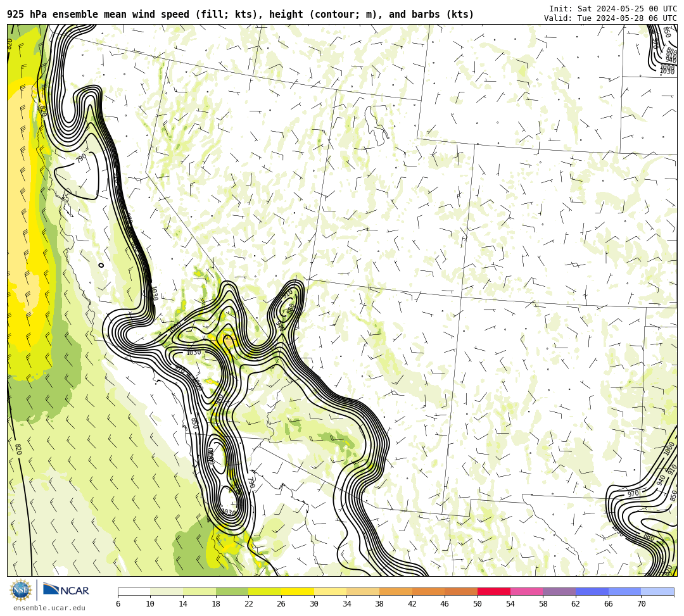Click the colorbar tick label 70
This screenshot has height=616, width=684.
point(641,604)
